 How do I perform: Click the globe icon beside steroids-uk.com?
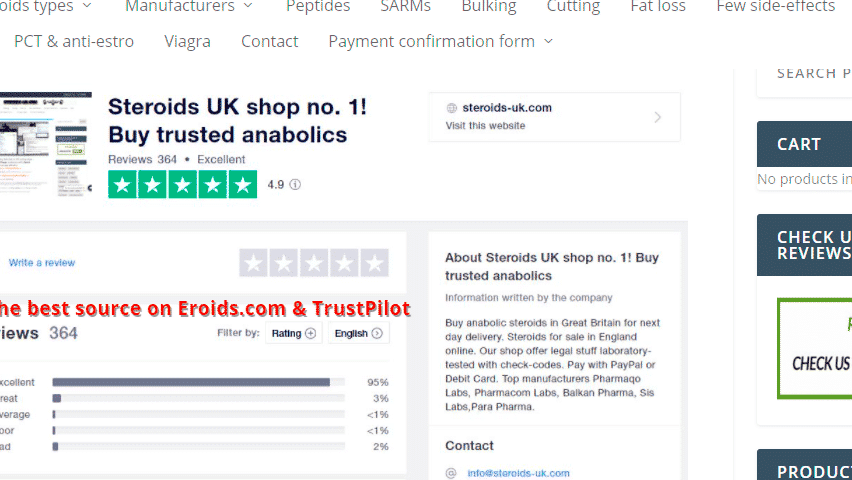click(452, 108)
